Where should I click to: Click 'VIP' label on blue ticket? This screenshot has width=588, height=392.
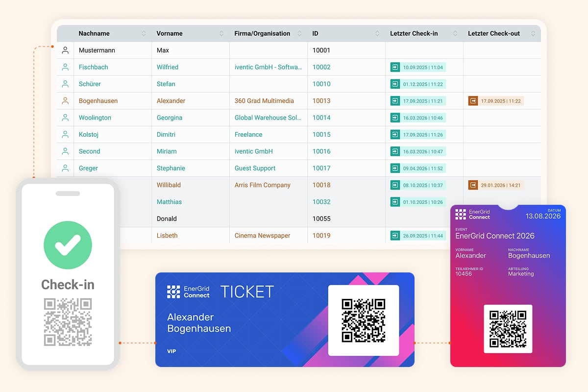click(x=171, y=351)
